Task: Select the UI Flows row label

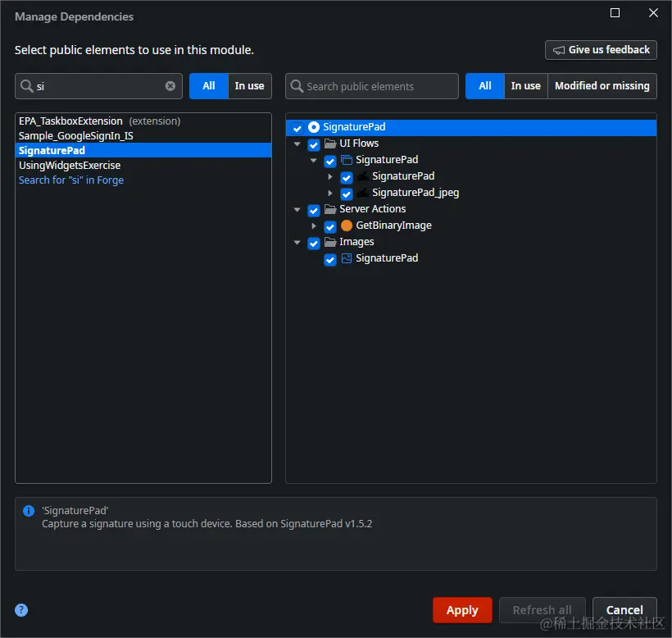Action: [x=359, y=144]
